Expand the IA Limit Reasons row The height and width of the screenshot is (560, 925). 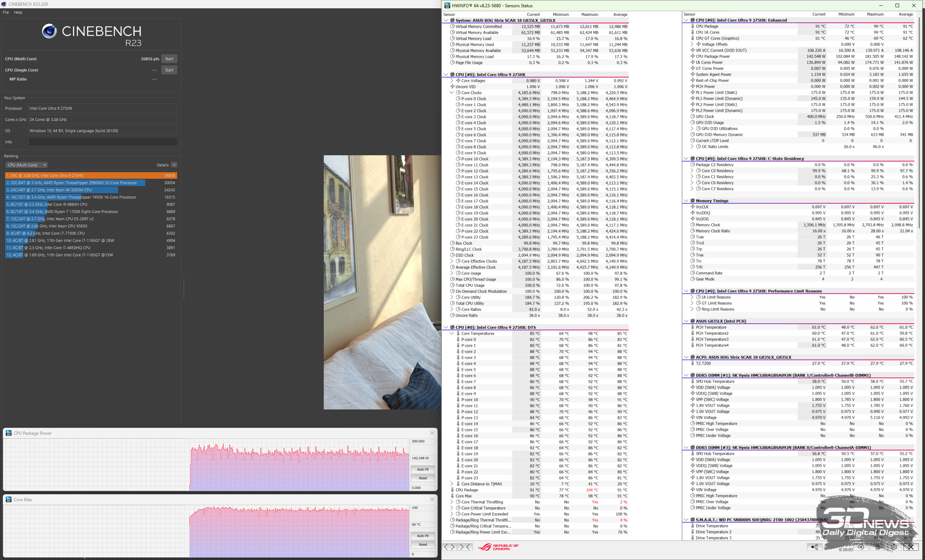(x=692, y=297)
